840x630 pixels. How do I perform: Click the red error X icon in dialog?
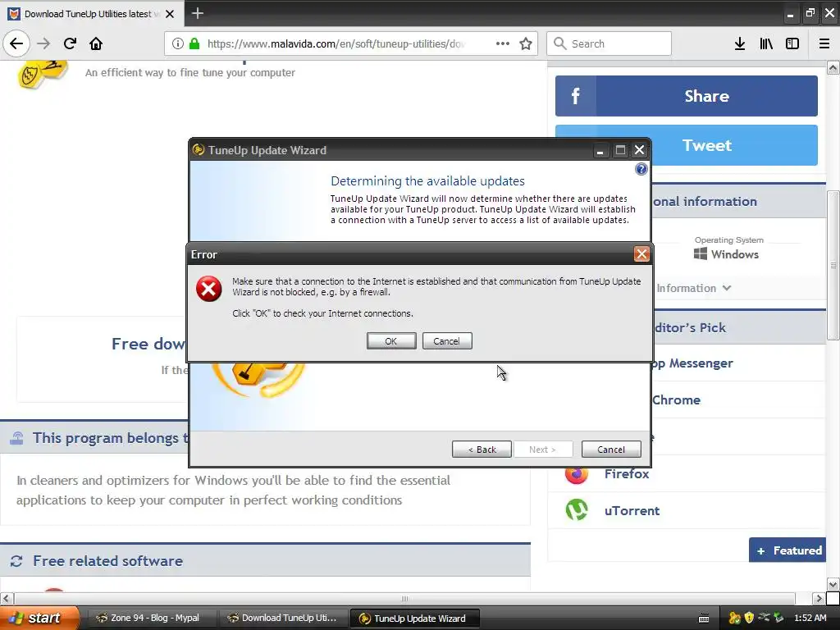click(208, 289)
